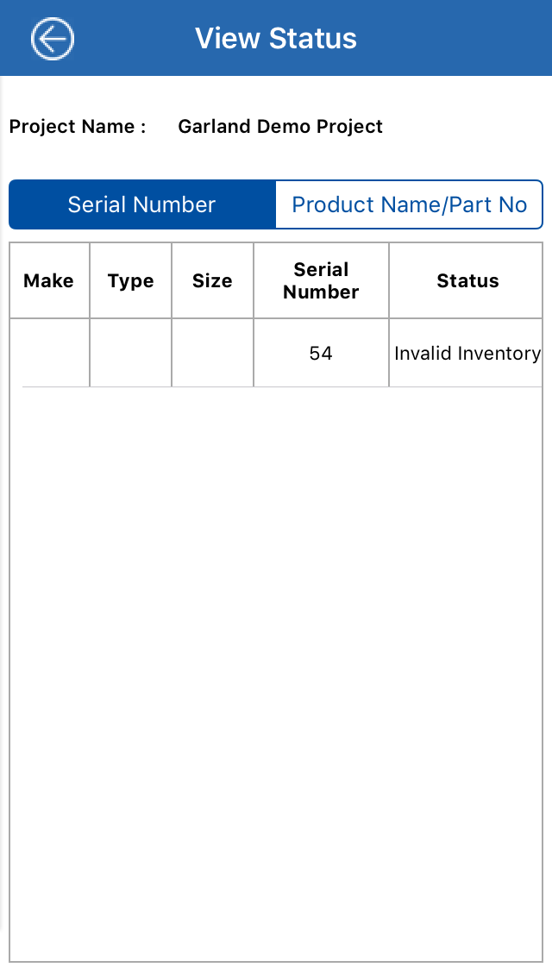Click the empty Size cell in row 54

click(x=212, y=353)
